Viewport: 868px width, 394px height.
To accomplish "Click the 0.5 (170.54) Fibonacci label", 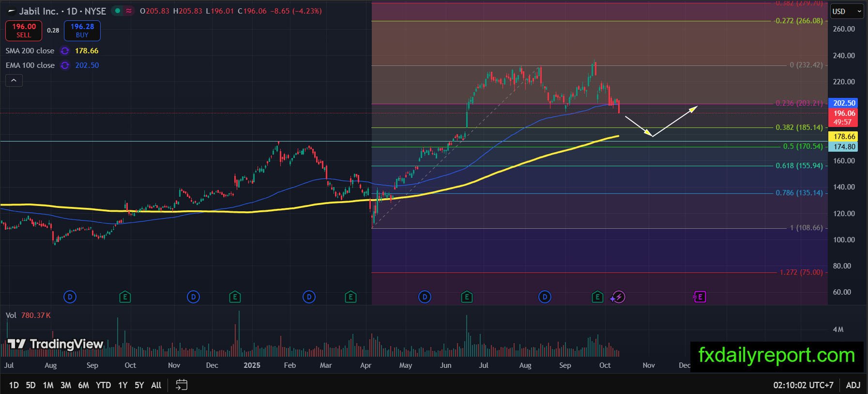I will pyautogui.click(x=803, y=146).
